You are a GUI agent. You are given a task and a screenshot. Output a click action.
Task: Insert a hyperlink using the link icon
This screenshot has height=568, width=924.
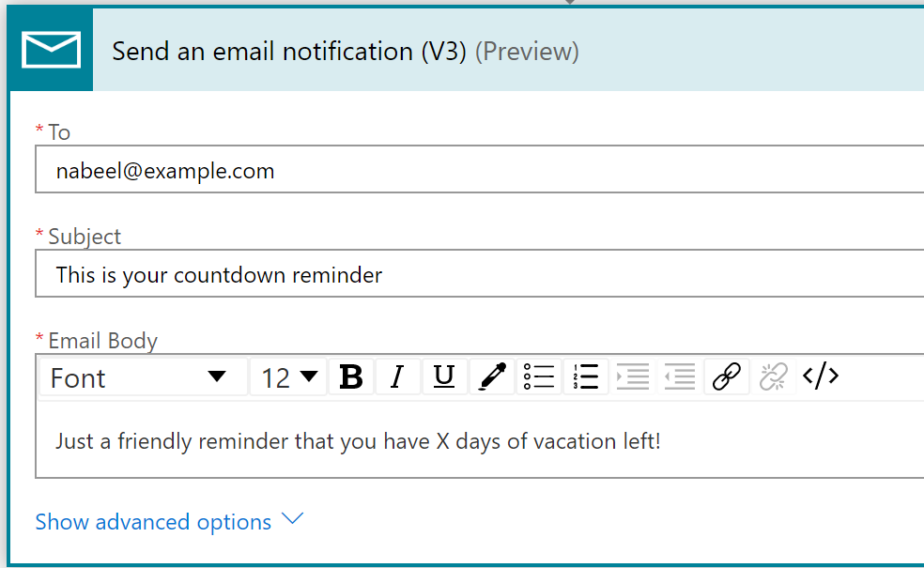(x=727, y=376)
